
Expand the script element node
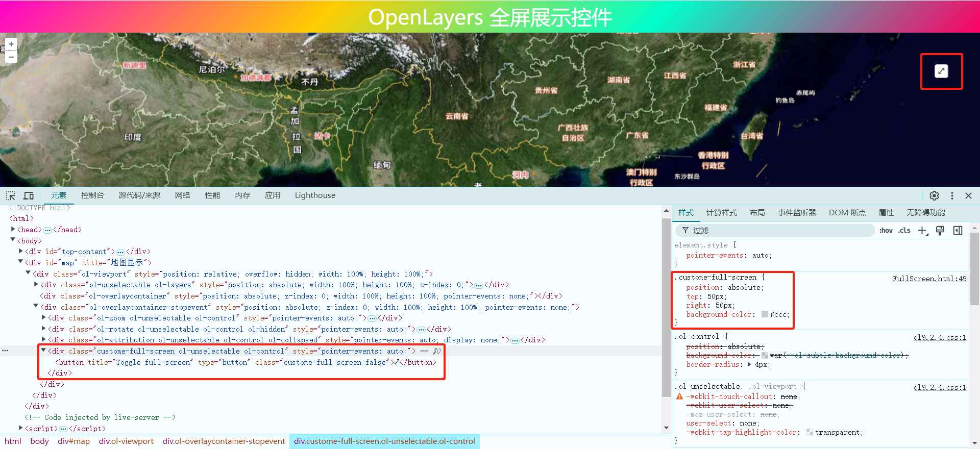pos(21,428)
